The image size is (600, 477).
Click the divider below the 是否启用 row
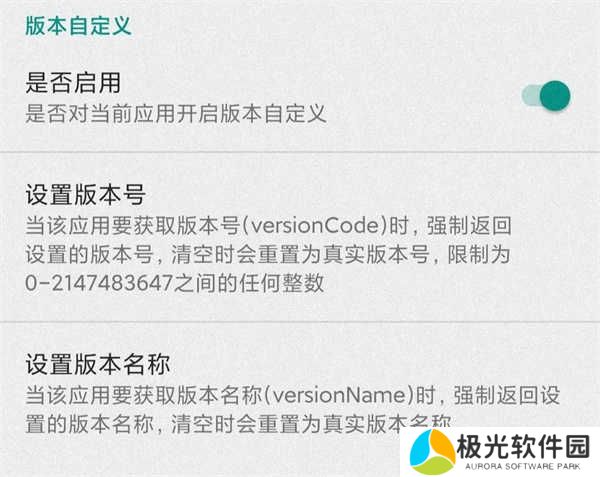point(300,152)
